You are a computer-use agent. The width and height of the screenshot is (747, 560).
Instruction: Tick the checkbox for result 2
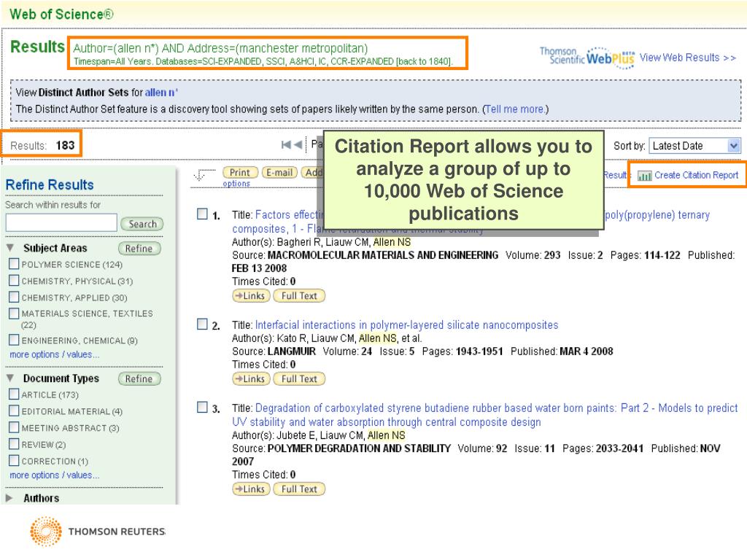[x=202, y=324]
